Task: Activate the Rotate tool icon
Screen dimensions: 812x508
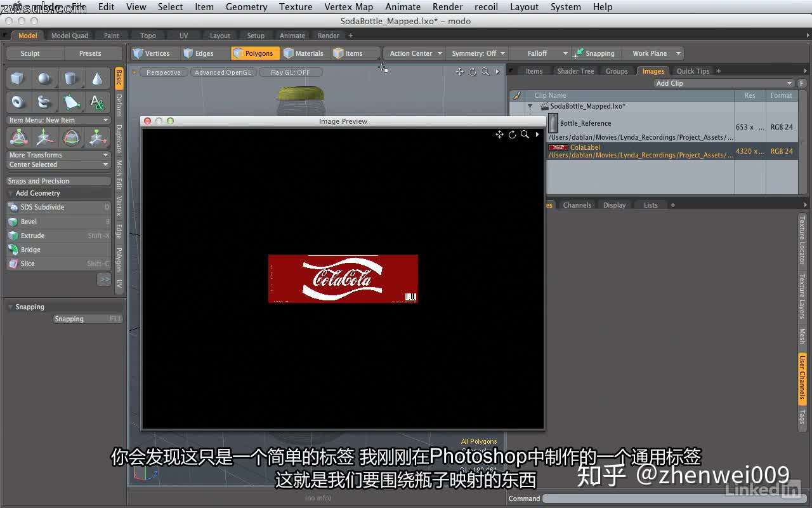Action: [71, 137]
